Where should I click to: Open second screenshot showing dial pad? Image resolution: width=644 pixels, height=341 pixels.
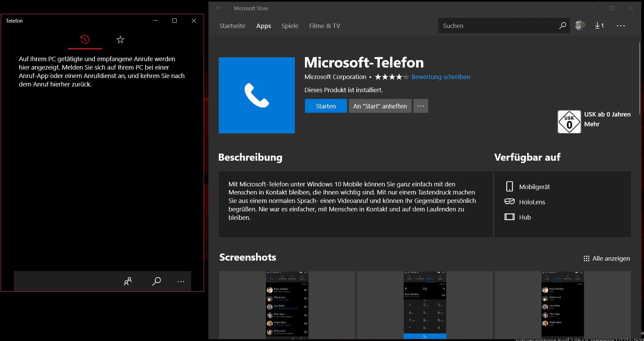(425, 305)
